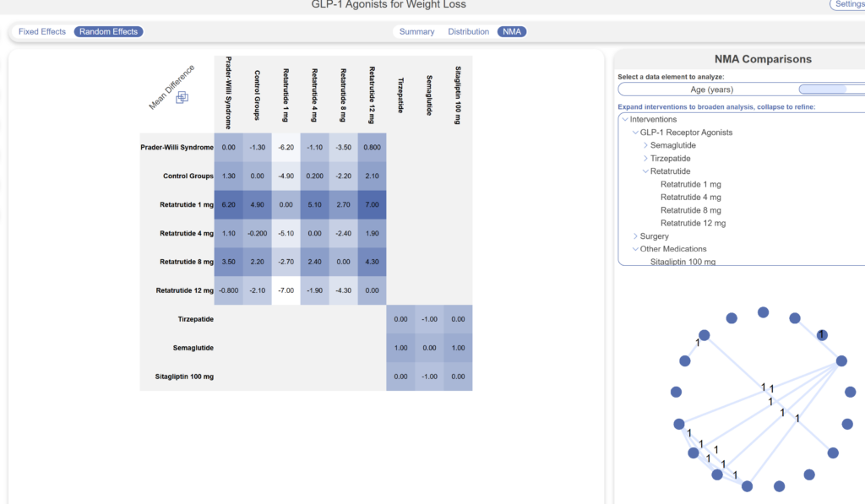The height and width of the screenshot is (504, 865).
Task: Select Retatrutide 4 mg in the tree
Action: tap(691, 197)
